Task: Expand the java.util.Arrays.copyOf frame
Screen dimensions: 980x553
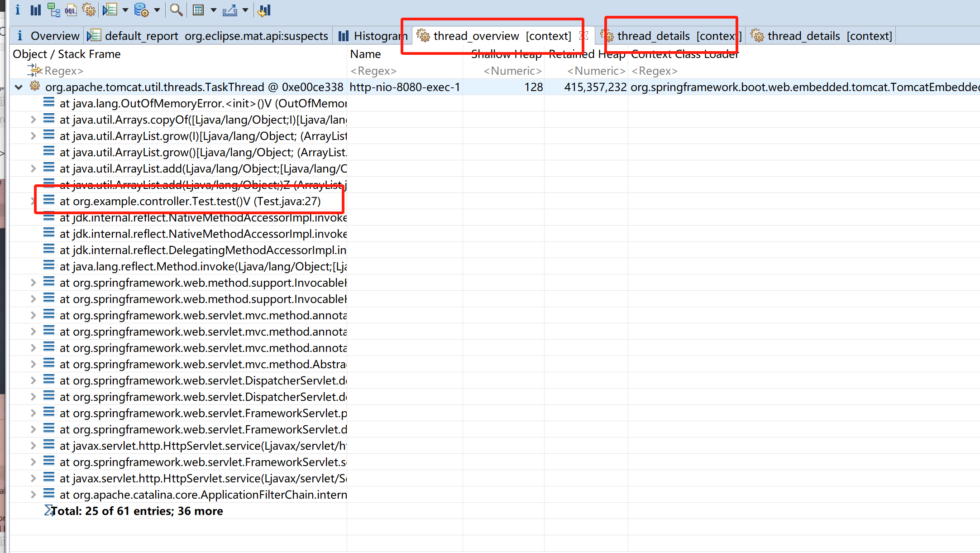Action: pyautogui.click(x=33, y=120)
